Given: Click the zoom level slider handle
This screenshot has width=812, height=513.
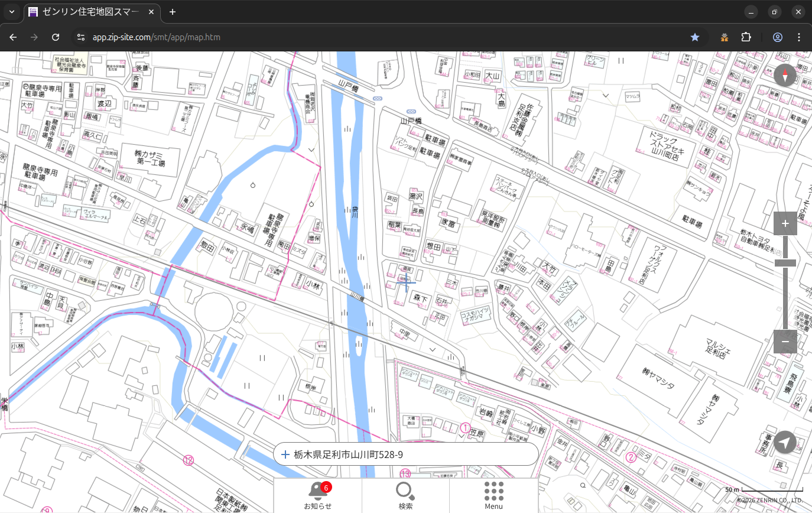Looking at the screenshot, I should pos(785,263).
